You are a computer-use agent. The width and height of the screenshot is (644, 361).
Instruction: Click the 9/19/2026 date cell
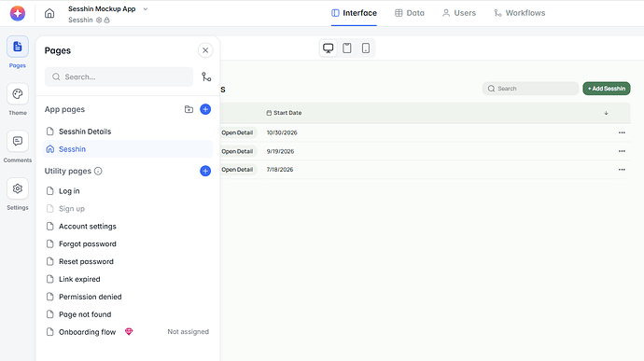(x=280, y=151)
